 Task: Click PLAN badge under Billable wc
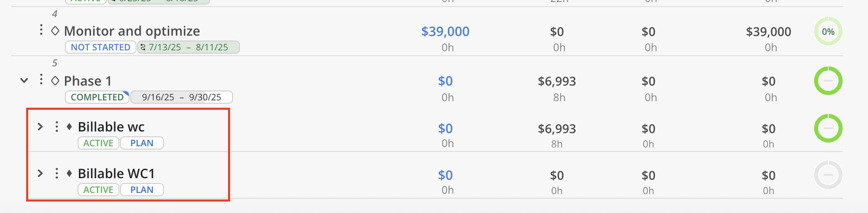tap(142, 143)
